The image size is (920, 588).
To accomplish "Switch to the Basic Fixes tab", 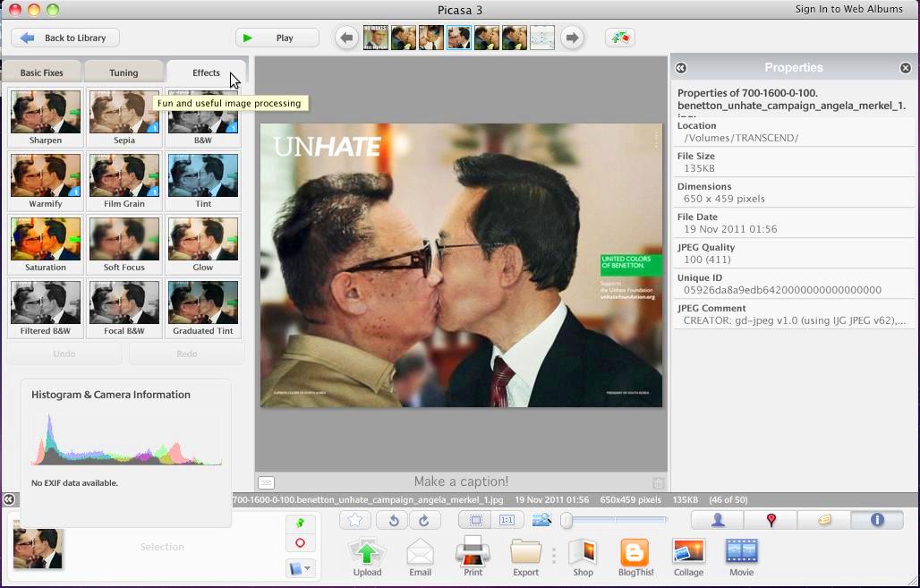I will click(x=41, y=72).
